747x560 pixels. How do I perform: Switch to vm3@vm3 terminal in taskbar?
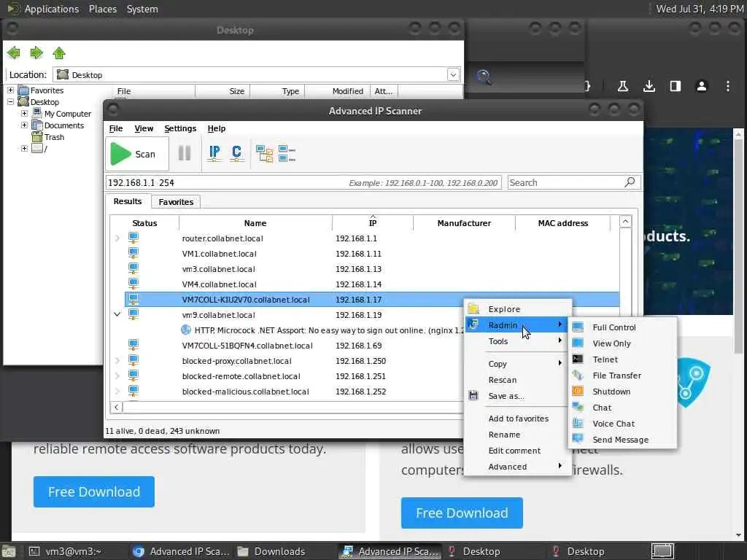(64, 551)
